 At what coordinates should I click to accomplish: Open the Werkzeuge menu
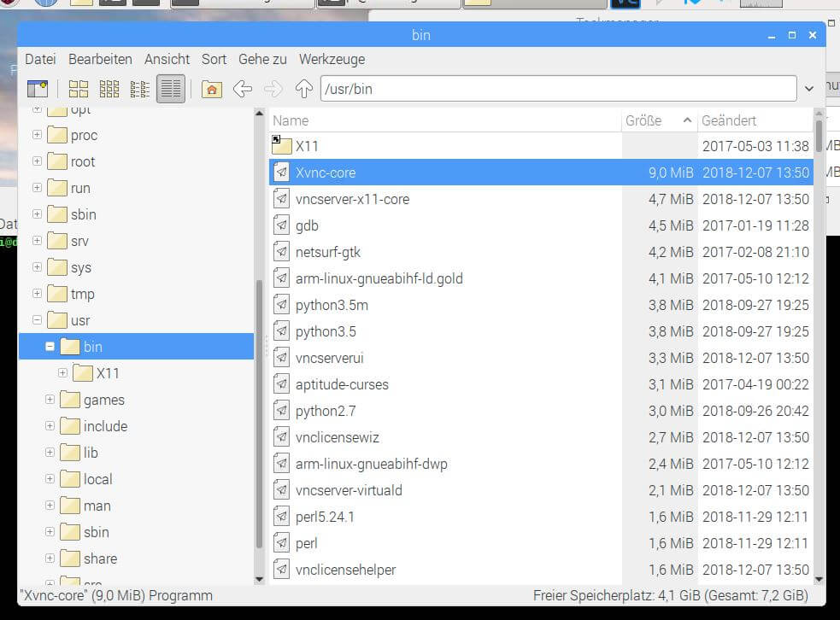pyautogui.click(x=332, y=59)
